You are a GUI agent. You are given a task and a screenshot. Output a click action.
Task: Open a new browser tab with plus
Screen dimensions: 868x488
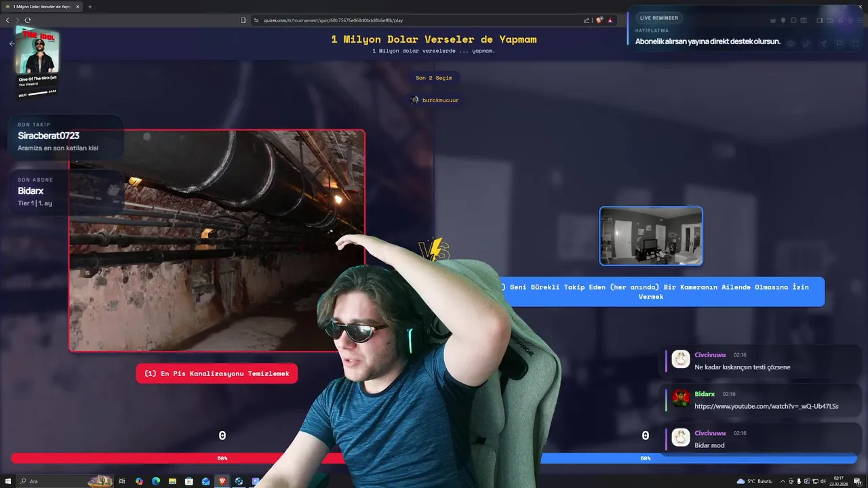90,7
